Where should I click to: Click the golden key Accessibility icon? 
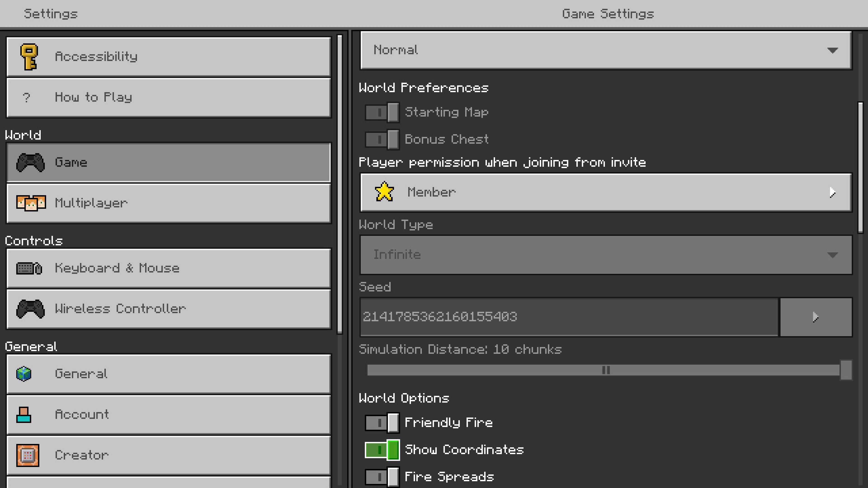29,56
